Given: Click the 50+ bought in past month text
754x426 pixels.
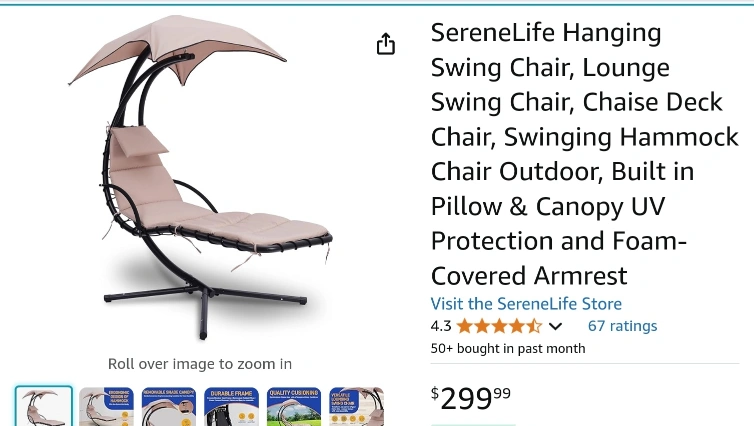Looking at the screenshot, I should tap(508, 349).
